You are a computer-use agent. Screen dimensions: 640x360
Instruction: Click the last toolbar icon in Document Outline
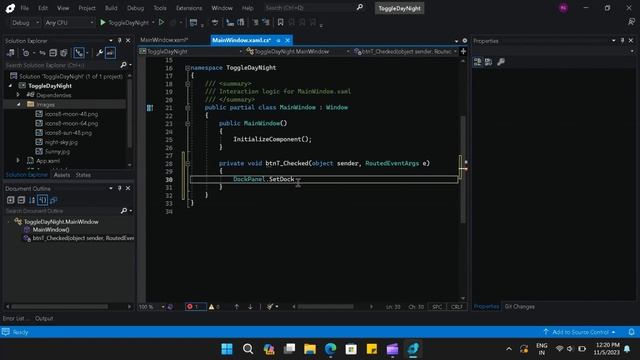tap(53, 200)
